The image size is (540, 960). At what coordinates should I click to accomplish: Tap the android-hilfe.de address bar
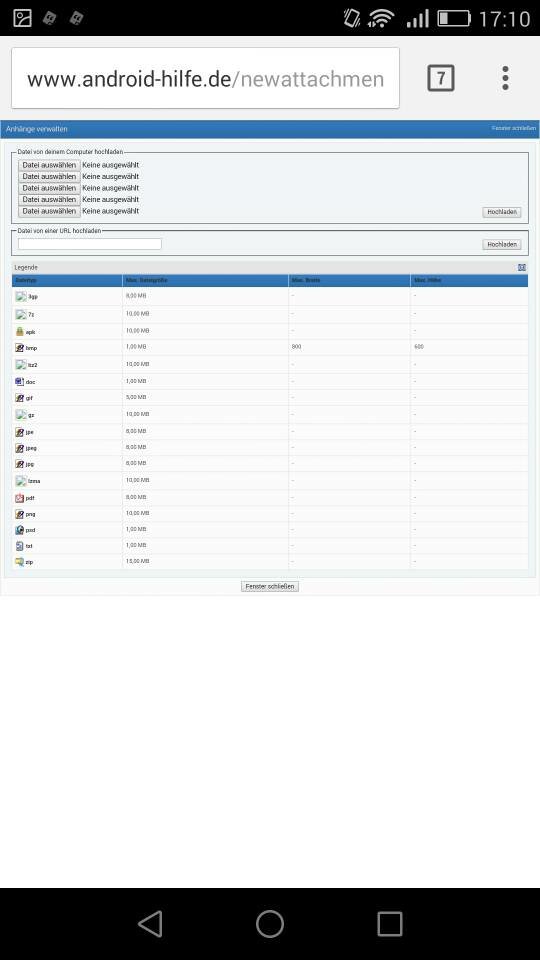point(205,78)
